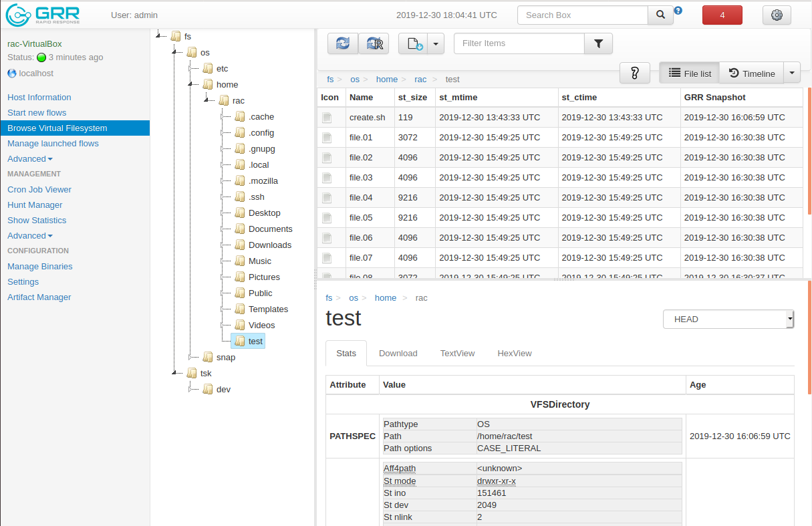This screenshot has width=812, height=526.
Task: Switch to File list view
Action: pos(690,73)
